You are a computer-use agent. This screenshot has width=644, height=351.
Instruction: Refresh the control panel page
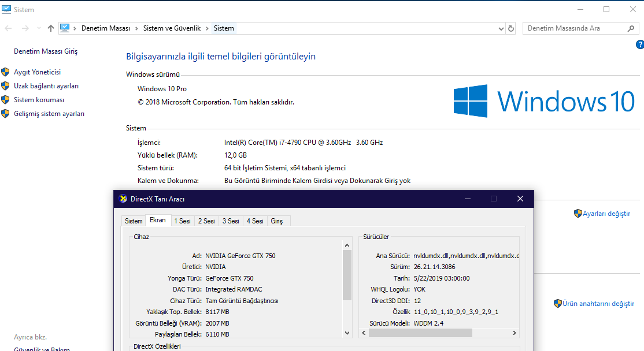(511, 29)
